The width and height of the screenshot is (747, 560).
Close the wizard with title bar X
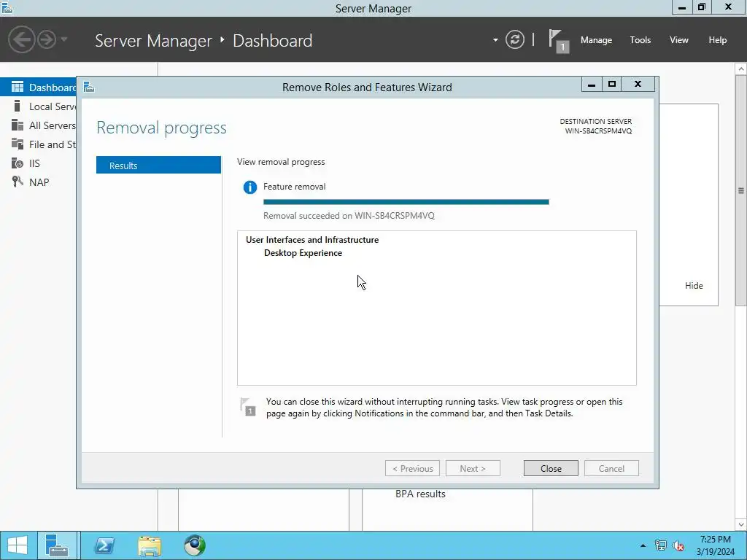tap(638, 85)
